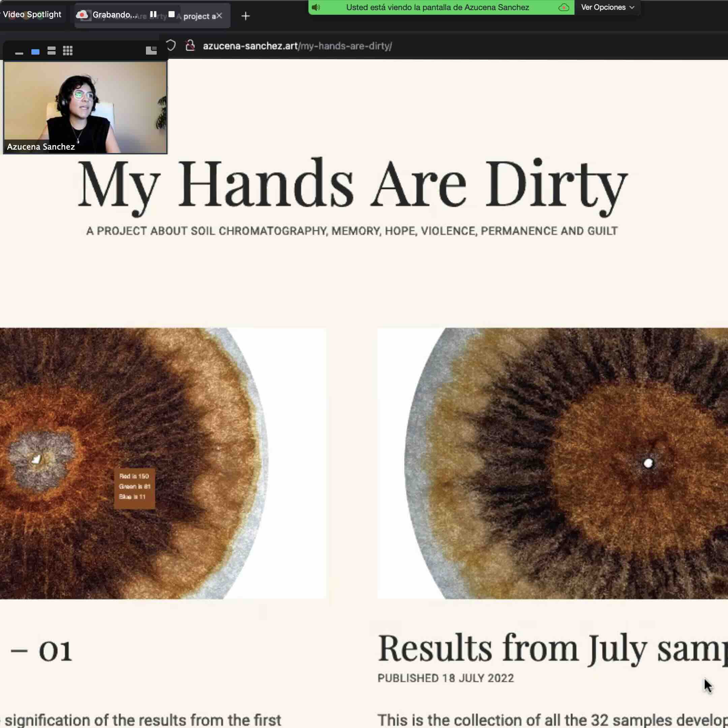Click the speaker icon in green share bar
This screenshot has width=728, height=728.
click(316, 7)
